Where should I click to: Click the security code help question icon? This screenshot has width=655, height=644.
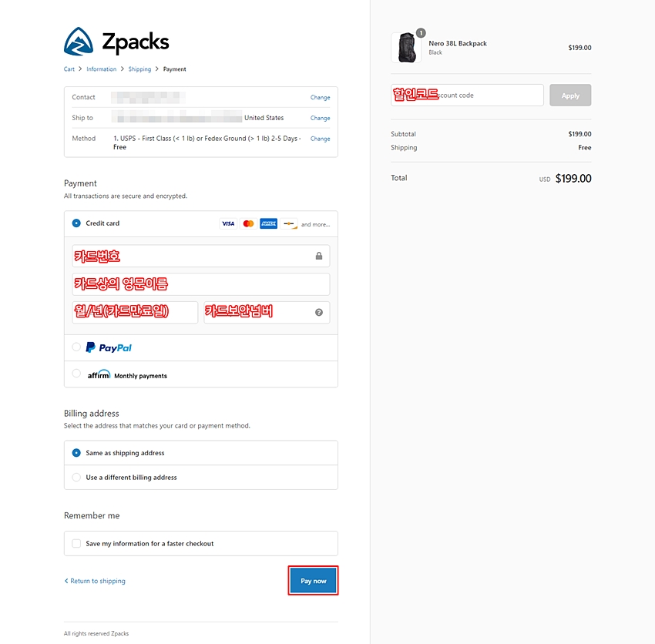click(319, 313)
